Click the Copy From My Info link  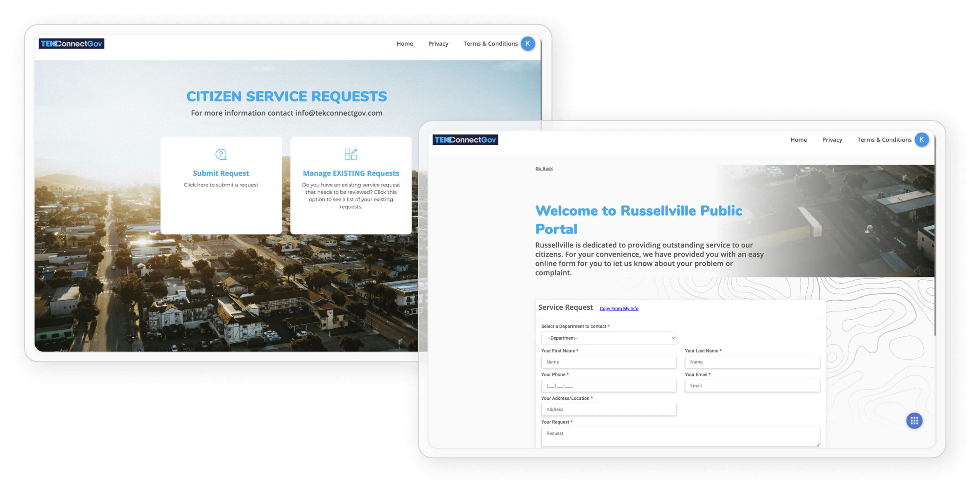click(619, 309)
